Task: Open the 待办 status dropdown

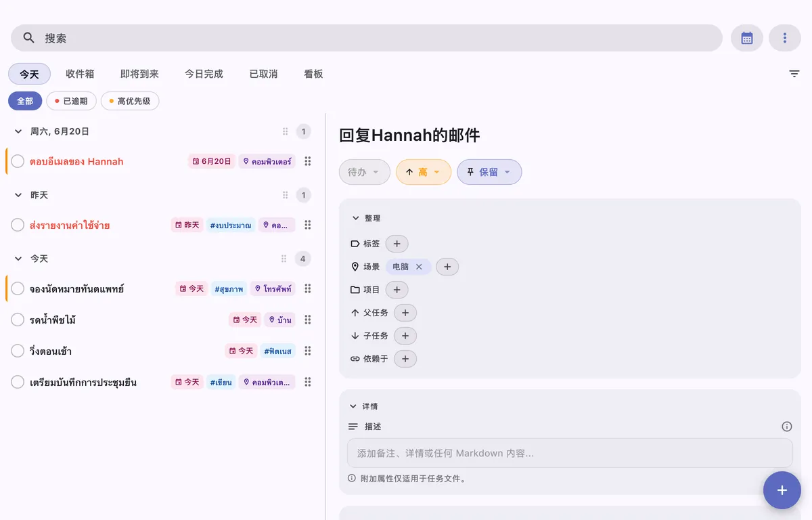Action: [x=365, y=172]
